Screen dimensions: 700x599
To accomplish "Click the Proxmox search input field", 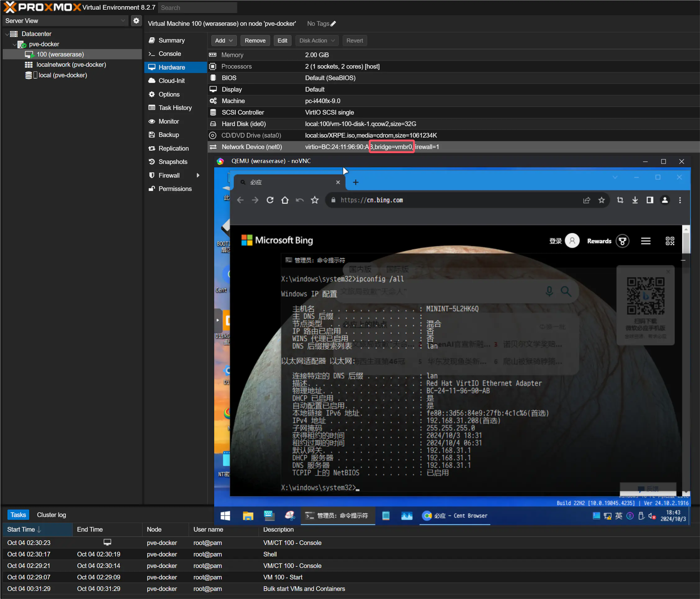I will (x=198, y=7).
